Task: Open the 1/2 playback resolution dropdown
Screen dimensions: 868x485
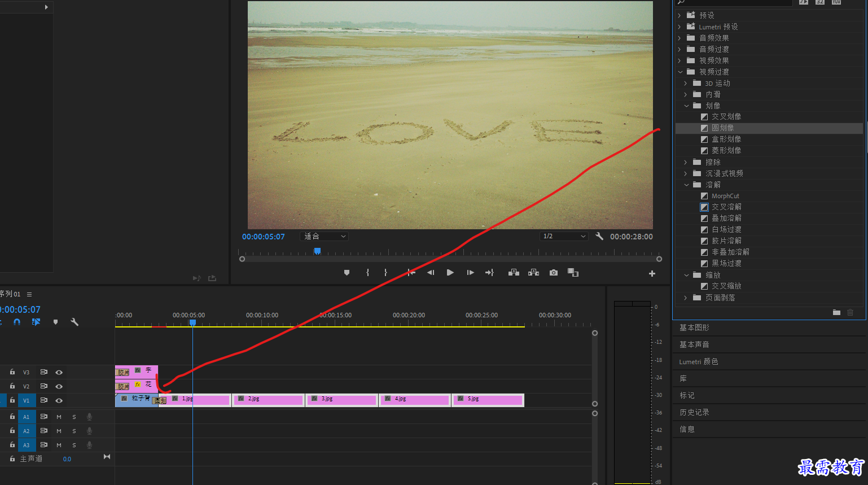Action: coord(564,237)
